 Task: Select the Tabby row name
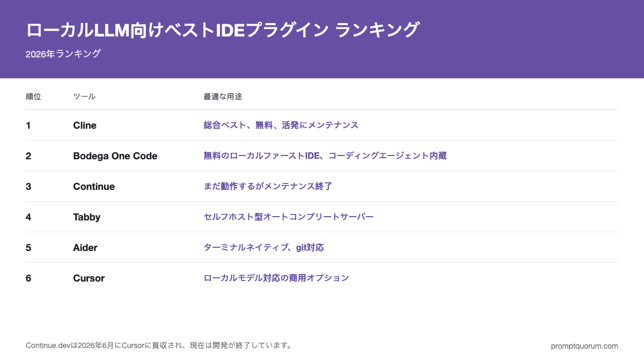pyautogui.click(x=87, y=217)
